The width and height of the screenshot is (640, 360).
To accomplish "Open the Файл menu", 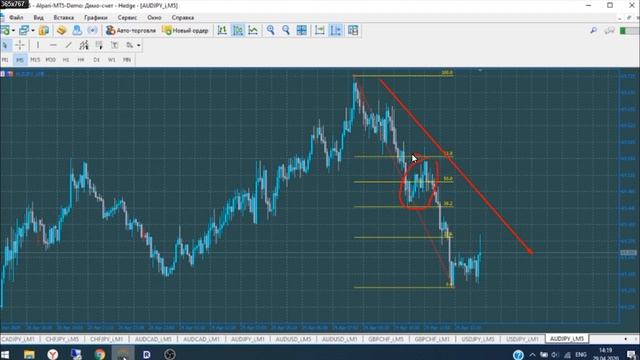I will click(x=16, y=18).
